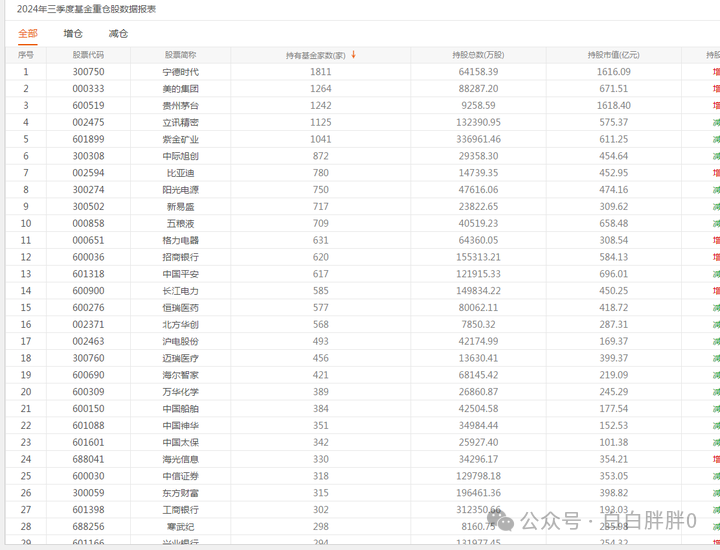720x550 pixels.
Task: Open stock 宁德时代
Action: point(180,72)
